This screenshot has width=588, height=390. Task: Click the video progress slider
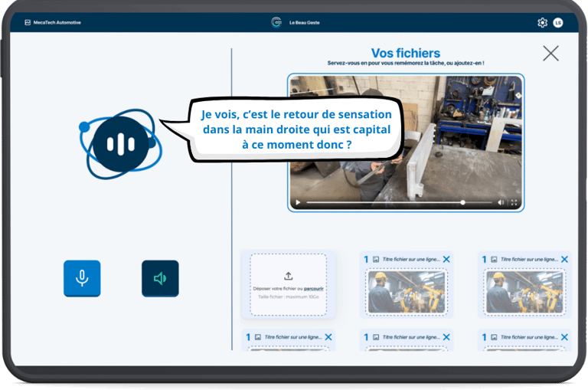(400, 202)
